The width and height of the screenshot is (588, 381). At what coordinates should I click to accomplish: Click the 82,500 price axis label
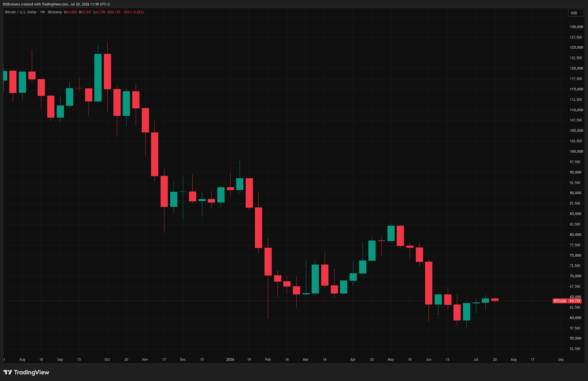575,224
